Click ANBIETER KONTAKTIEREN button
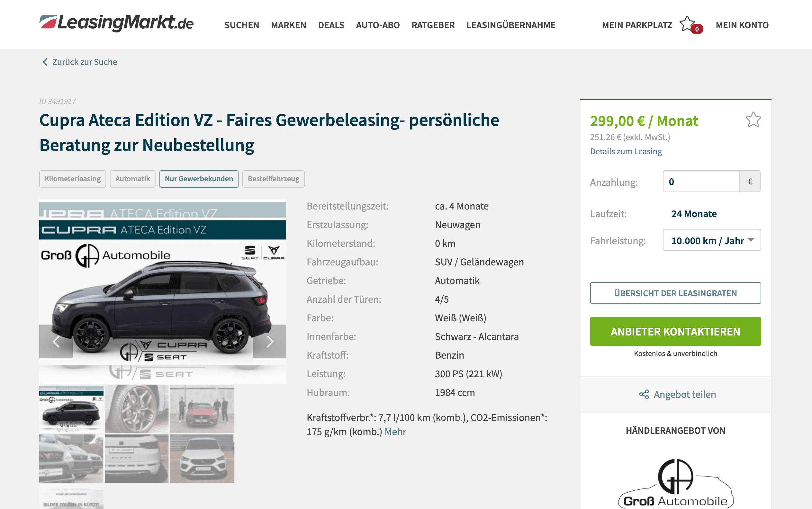This screenshot has height=509, width=812. (x=675, y=331)
